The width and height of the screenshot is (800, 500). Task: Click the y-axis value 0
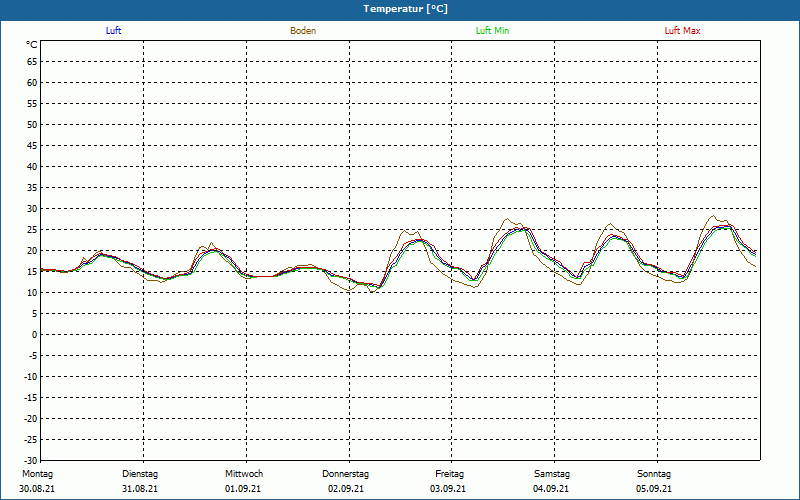[x=35, y=335]
